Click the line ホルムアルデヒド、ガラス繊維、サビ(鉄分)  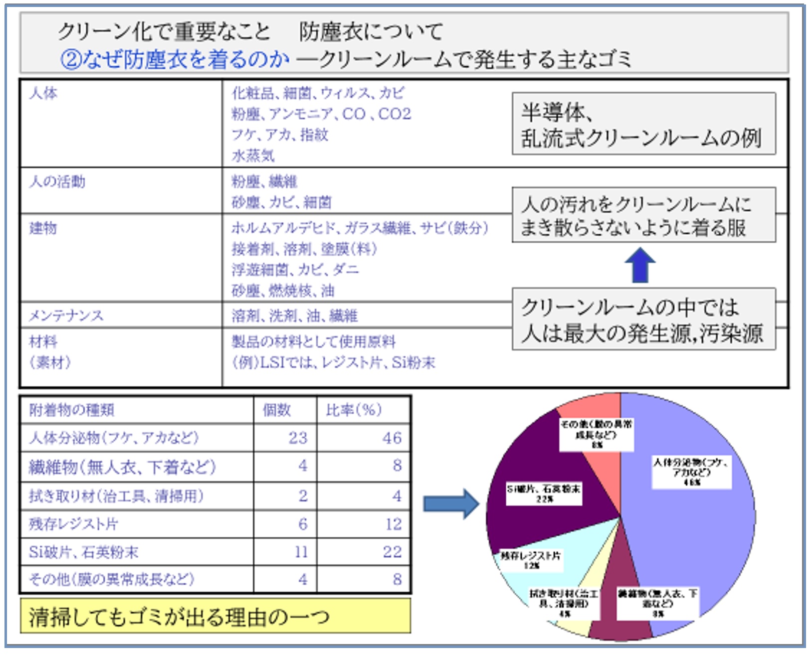coord(360,228)
